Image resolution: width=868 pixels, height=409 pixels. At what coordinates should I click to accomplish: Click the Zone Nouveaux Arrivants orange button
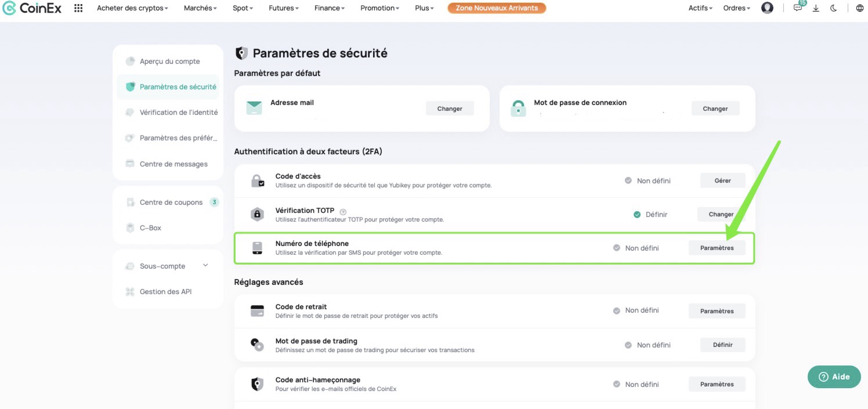[497, 8]
